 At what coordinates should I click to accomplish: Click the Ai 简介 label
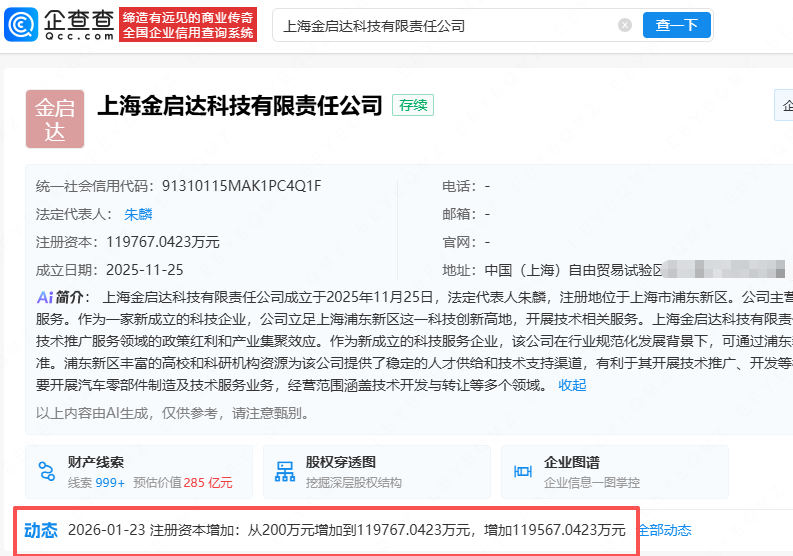[64, 297]
